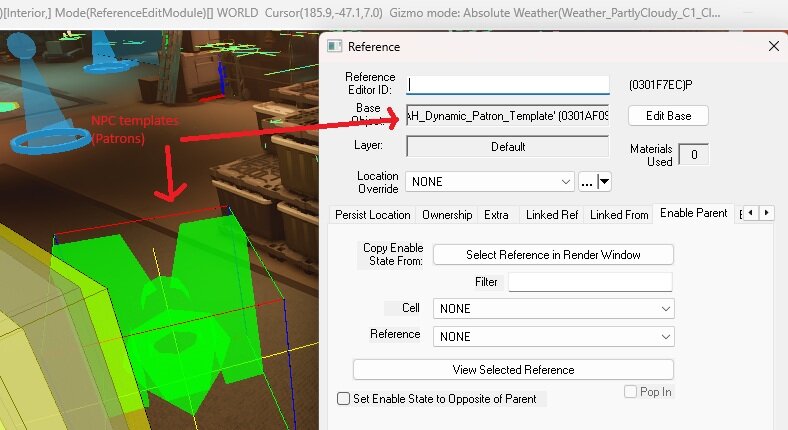Open the Ownership tab
Viewport: 788px width, 430px height.
(447, 215)
